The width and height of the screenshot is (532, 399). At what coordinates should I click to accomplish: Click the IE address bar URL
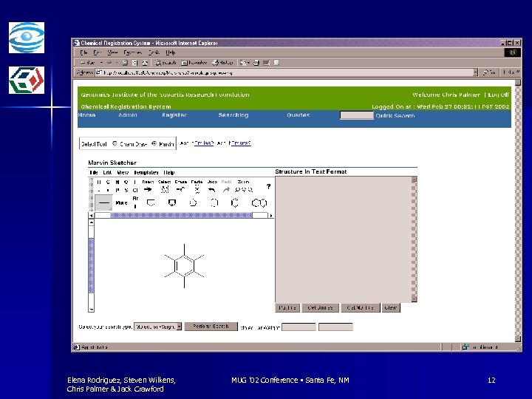(x=168, y=72)
